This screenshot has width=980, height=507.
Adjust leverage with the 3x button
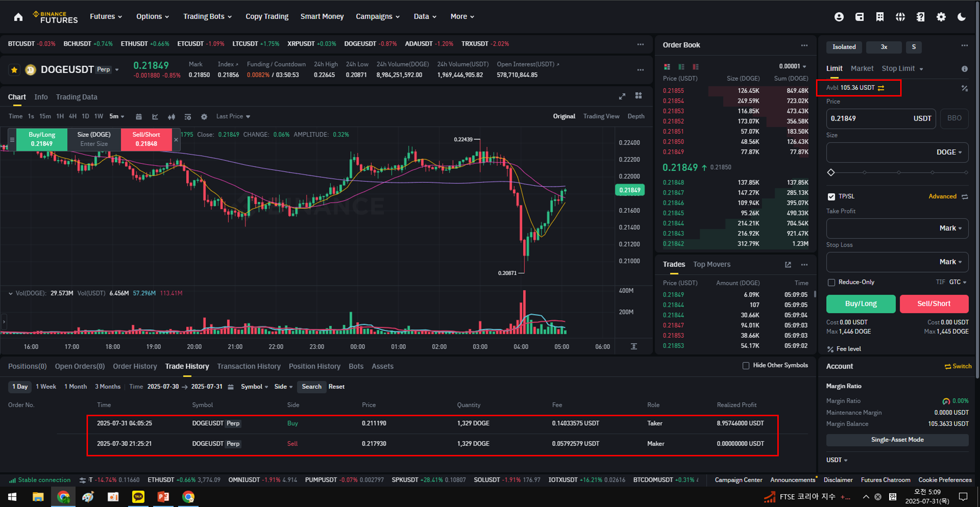[x=883, y=47]
